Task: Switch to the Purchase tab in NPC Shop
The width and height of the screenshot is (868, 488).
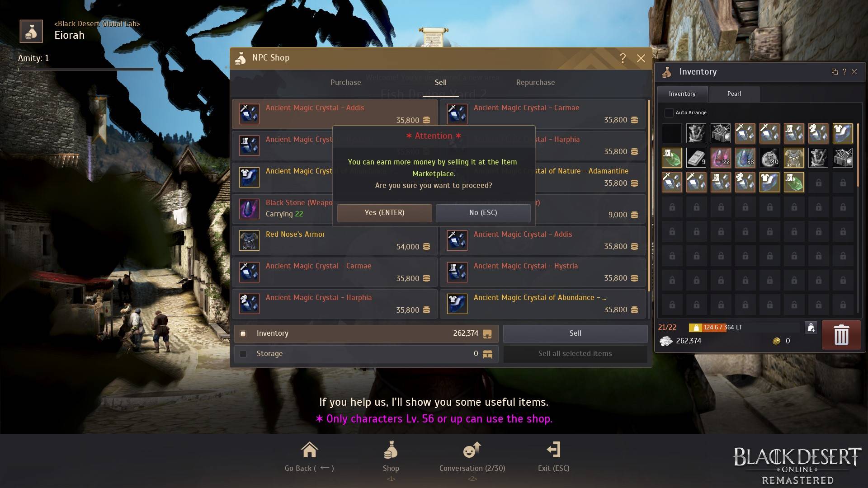Action: tap(345, 82)
